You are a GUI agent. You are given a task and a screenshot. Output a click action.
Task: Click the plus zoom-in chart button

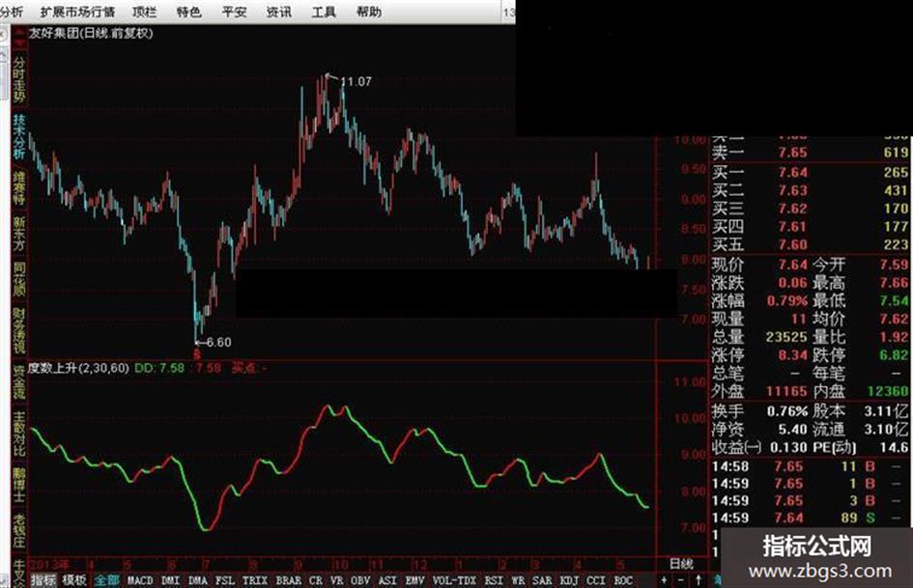tap(664, 580)
